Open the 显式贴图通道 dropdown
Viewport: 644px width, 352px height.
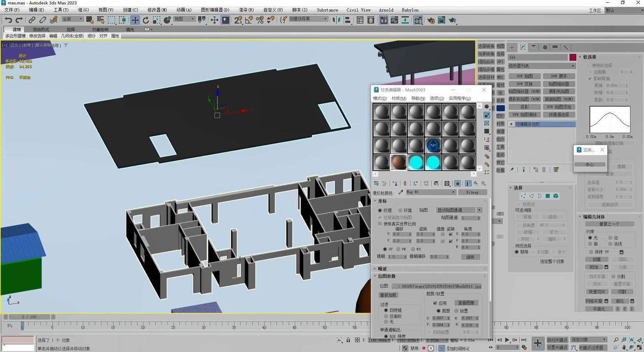(x=459, y=210)
